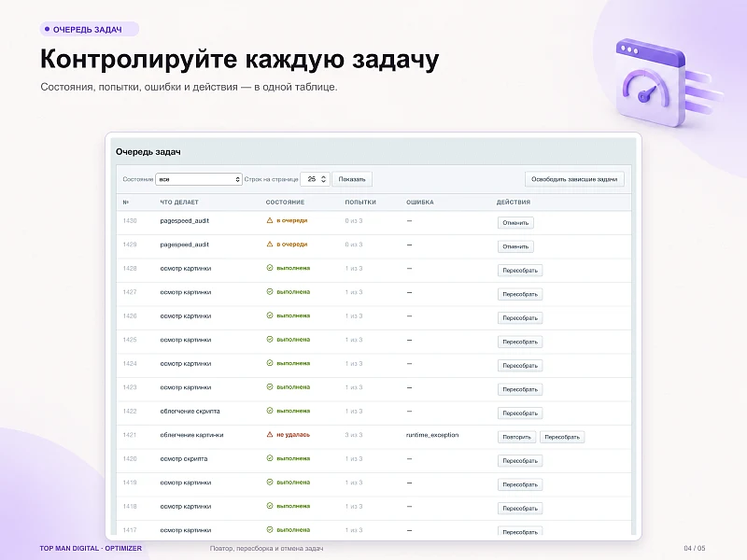
Task: Click the 'ПОПЫТКИ' column header
Action: [x=360, y=202]
